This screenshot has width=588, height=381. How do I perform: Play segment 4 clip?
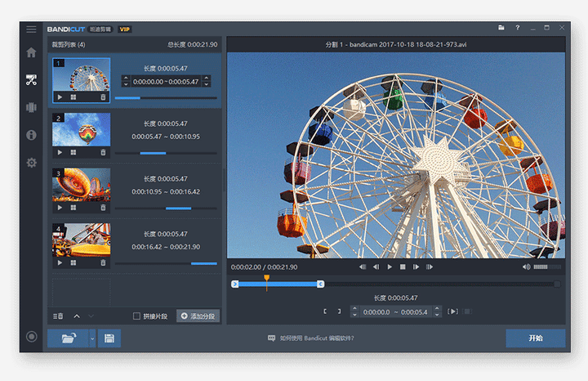(60, 262)
